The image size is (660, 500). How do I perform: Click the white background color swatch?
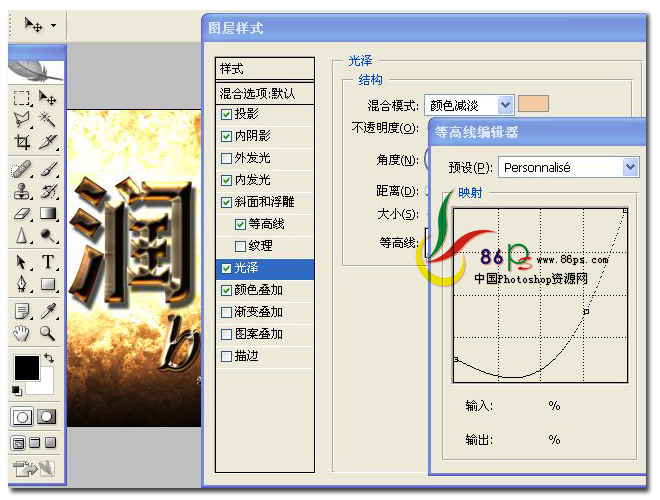pyautogui.click(x=44, y=385)
